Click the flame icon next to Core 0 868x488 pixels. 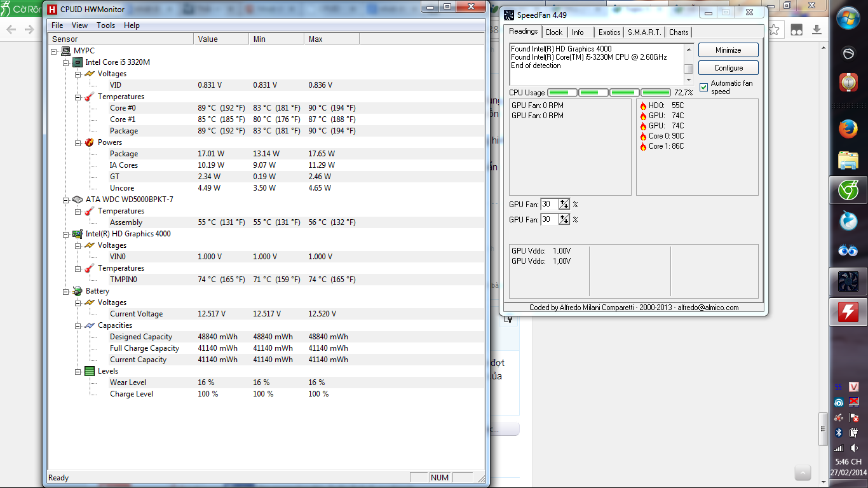[643, 136]
